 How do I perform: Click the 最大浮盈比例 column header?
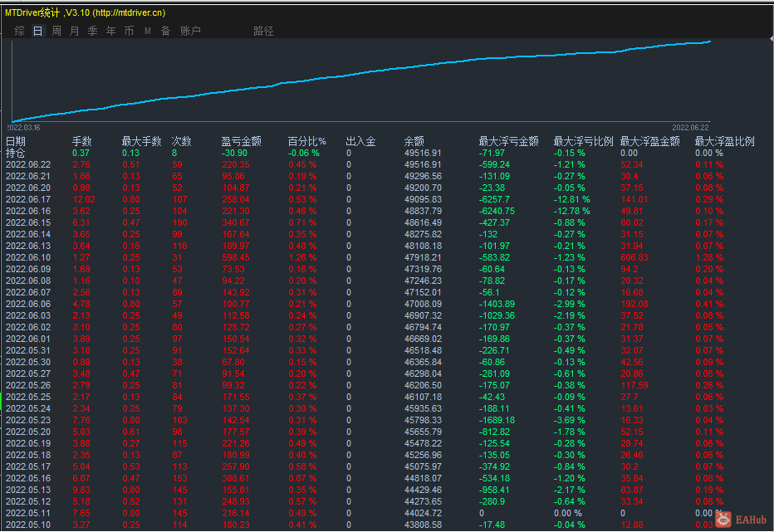click(x=725, y=142)
